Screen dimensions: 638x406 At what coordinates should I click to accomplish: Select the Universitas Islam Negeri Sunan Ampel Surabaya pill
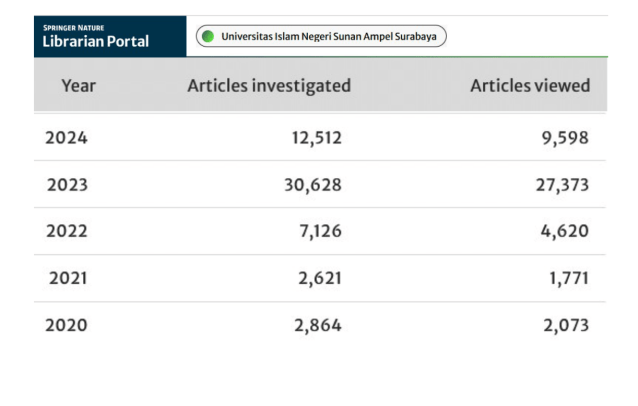(321, 36)
